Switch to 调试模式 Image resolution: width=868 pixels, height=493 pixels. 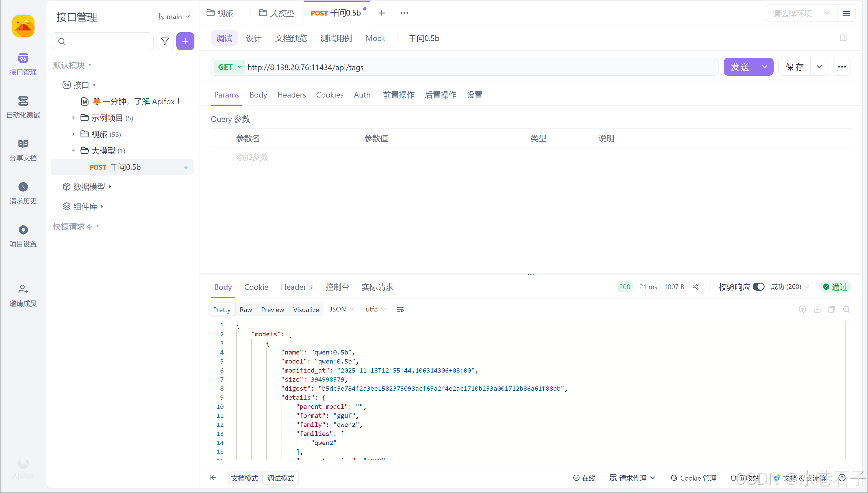(x=281, y=478)
